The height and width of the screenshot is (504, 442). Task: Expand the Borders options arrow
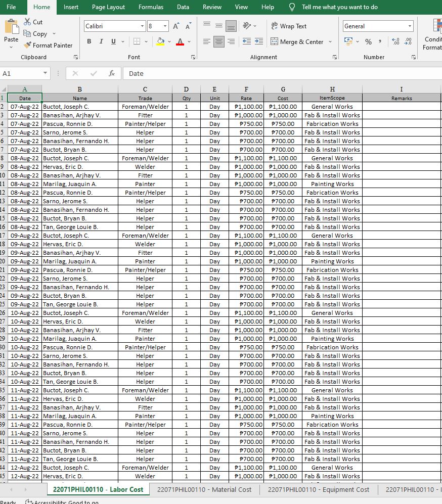(146, 41)
